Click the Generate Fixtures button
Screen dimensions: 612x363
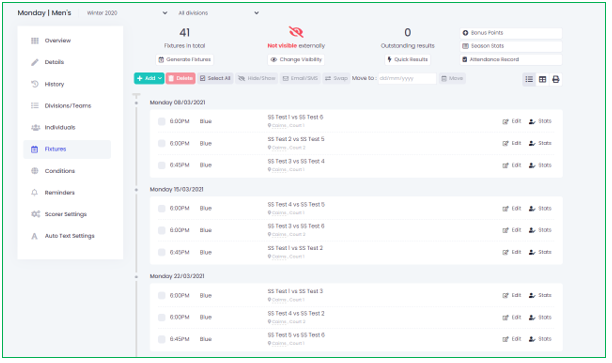click(x=184, y=60)
